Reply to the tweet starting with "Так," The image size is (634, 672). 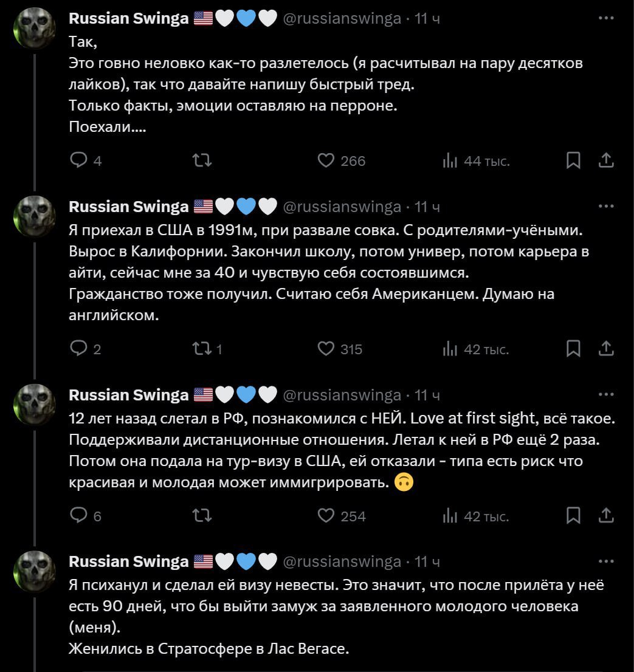click(79, 160)
